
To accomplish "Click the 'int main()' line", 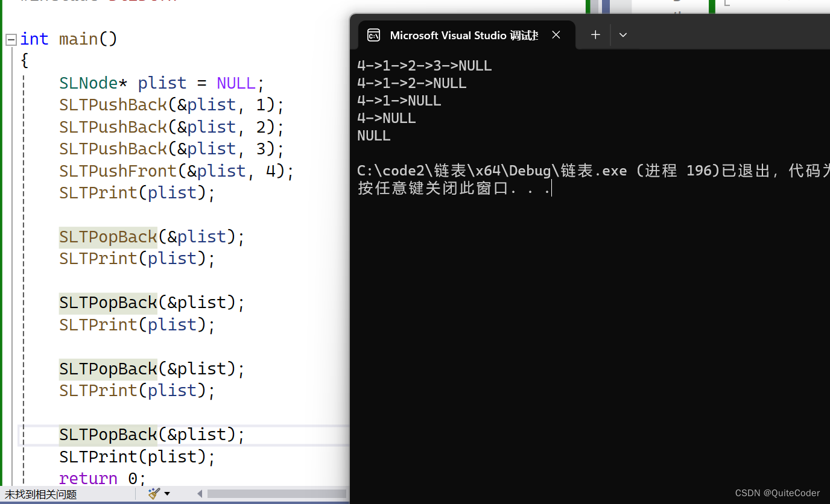I will click(69, 39).
